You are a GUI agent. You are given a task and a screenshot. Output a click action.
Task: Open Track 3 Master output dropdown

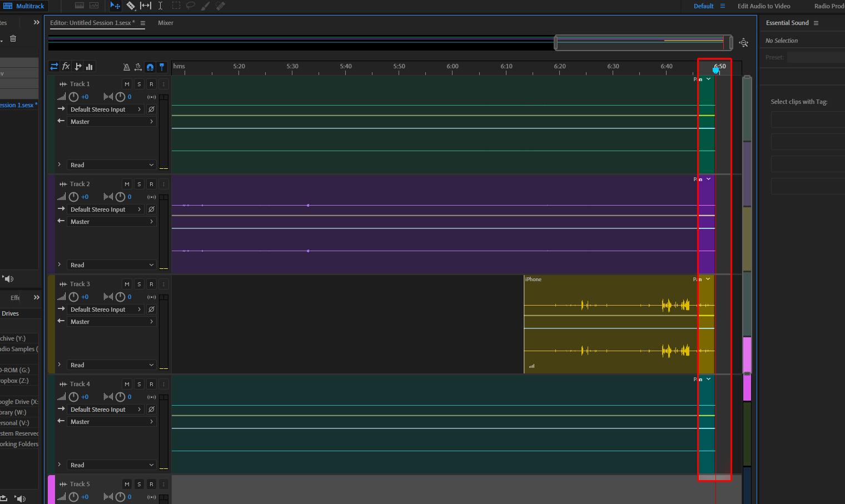[x=112, y=322]
